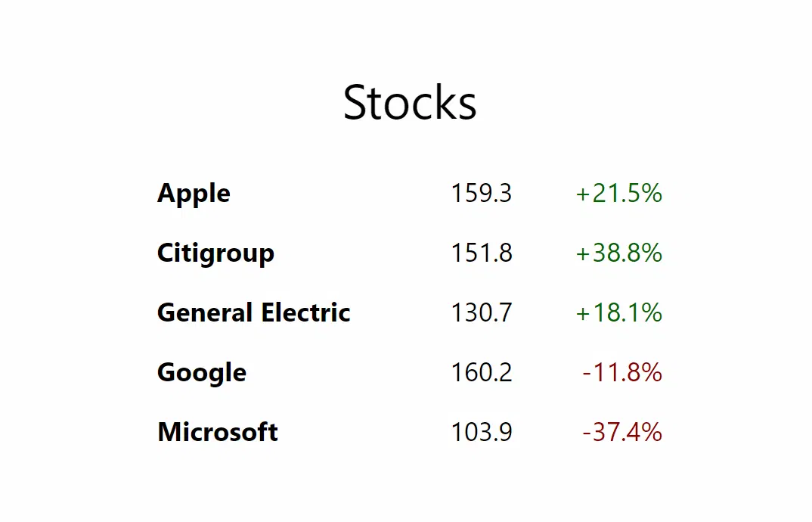Select the Apple stock name
The height and width of the screenshot is (522, 812).
(194, 194)
